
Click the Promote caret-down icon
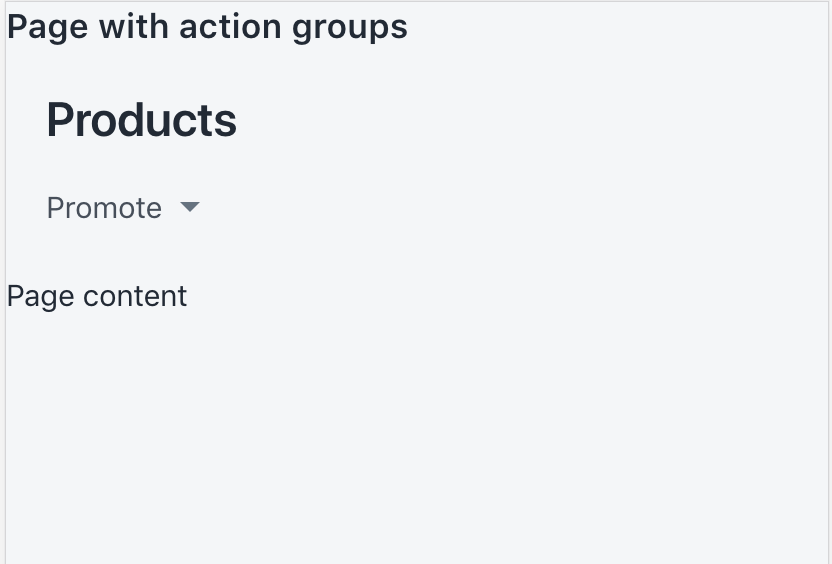(190, 207)
